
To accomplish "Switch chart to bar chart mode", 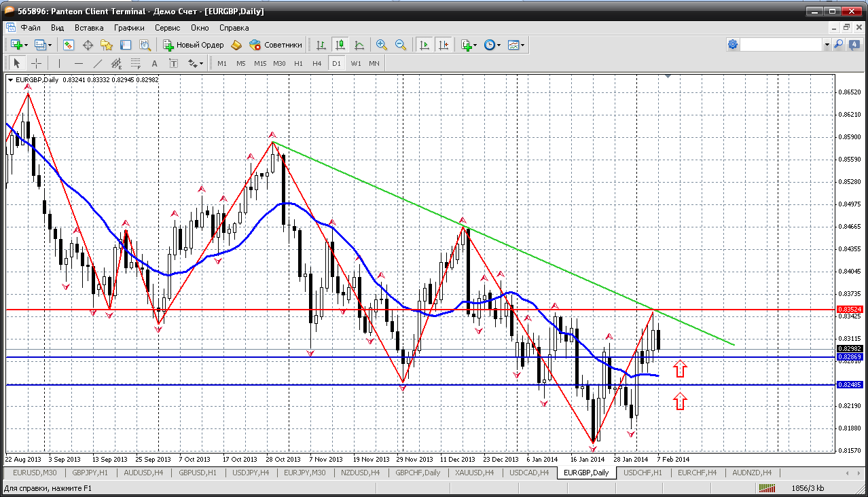I will click(x=321, y=45).
